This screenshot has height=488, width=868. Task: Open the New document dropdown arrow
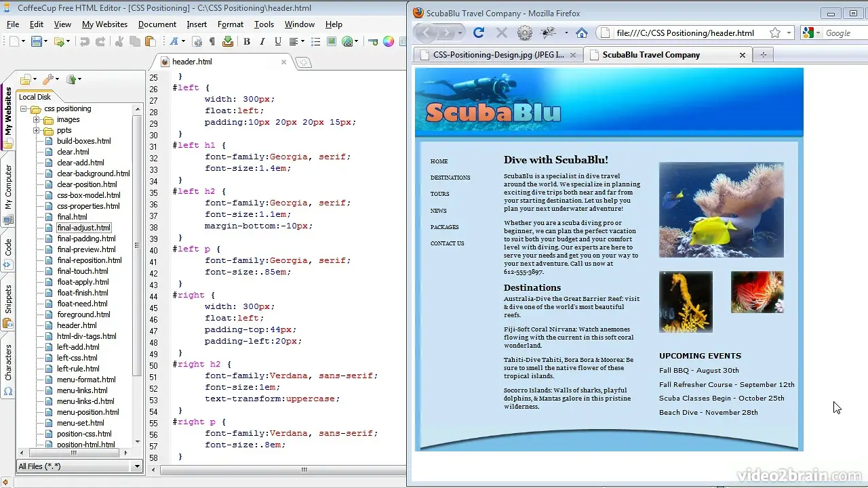coord(24,42)
